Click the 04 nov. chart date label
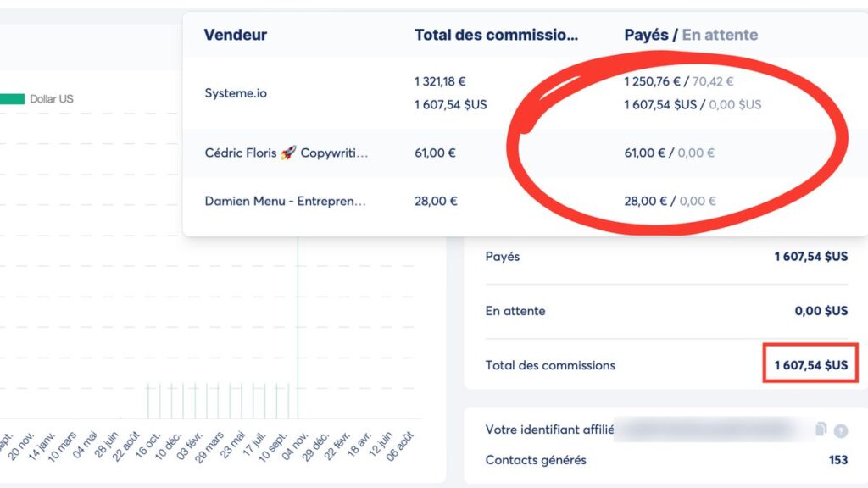Screen dimensions: 868x488 294,446
